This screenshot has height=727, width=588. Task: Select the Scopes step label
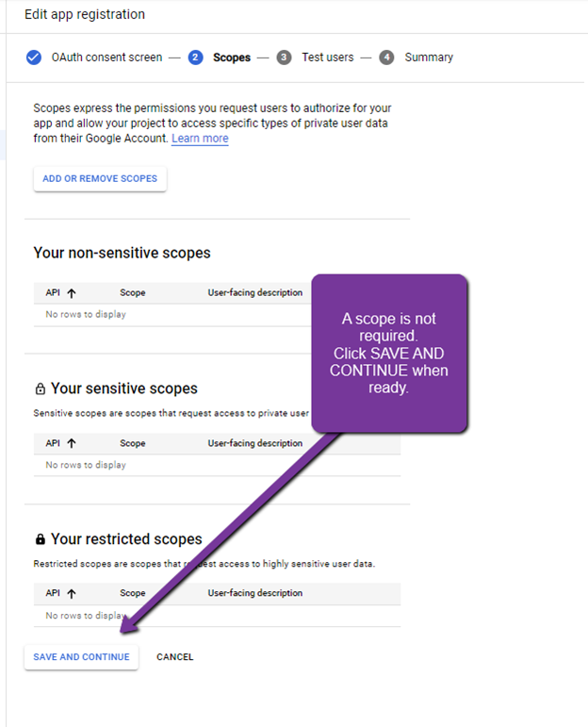pos(232,58)
